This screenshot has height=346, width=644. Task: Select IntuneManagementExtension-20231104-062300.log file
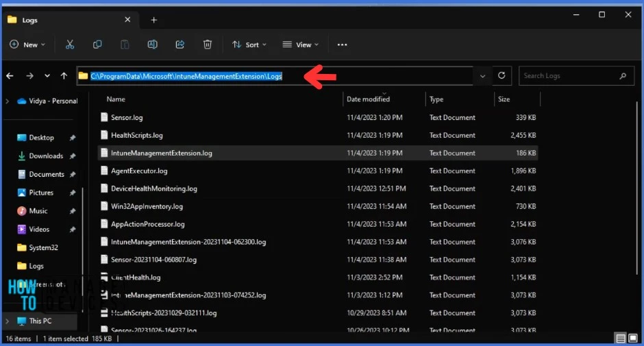tap(317, 242)
